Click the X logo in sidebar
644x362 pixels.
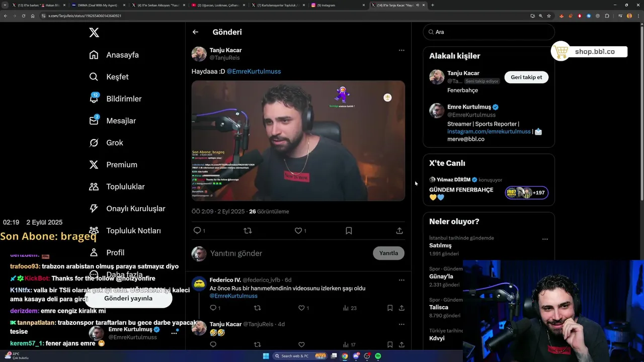click(94, 33)
